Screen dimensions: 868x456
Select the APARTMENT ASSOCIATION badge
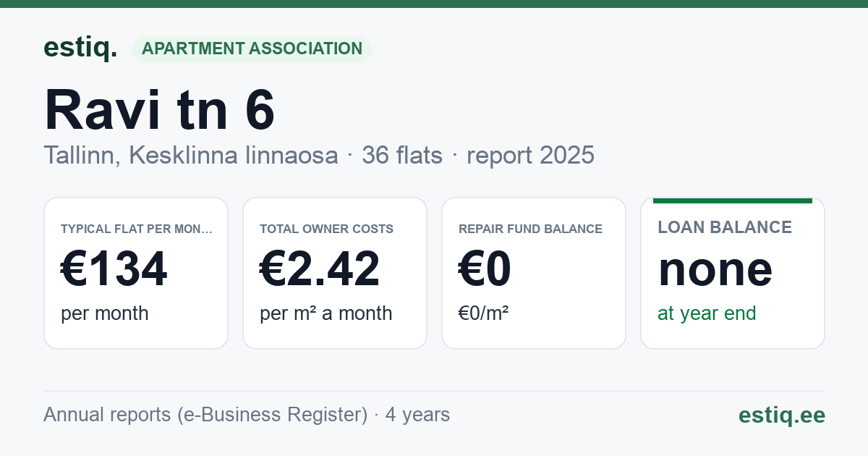[x=252, y=49]
